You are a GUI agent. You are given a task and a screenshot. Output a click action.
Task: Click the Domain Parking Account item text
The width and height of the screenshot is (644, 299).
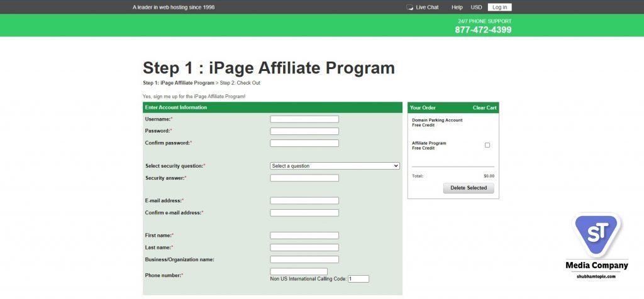(437, 120)
